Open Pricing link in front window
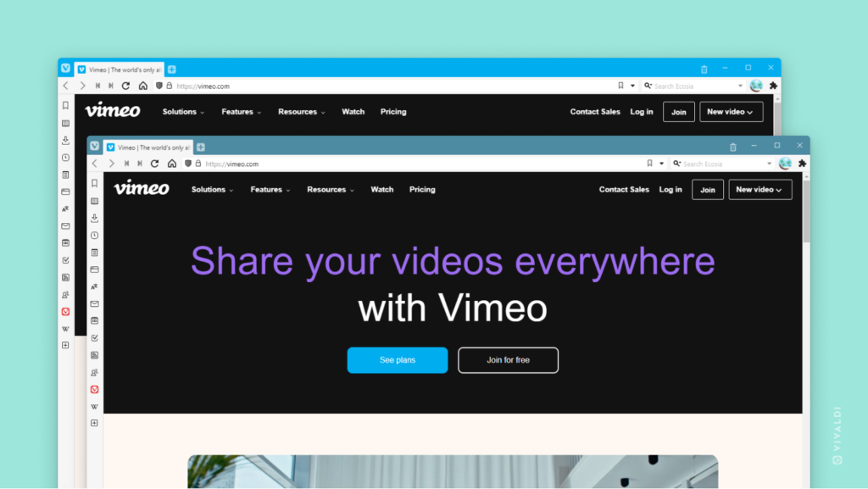 pos(422,190)
